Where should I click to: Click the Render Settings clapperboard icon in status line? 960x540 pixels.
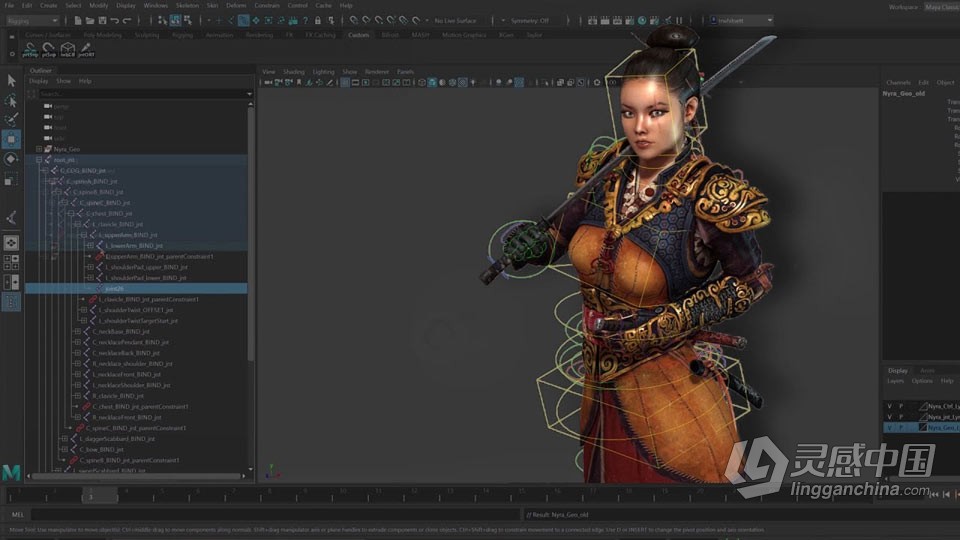click(629, 21)
